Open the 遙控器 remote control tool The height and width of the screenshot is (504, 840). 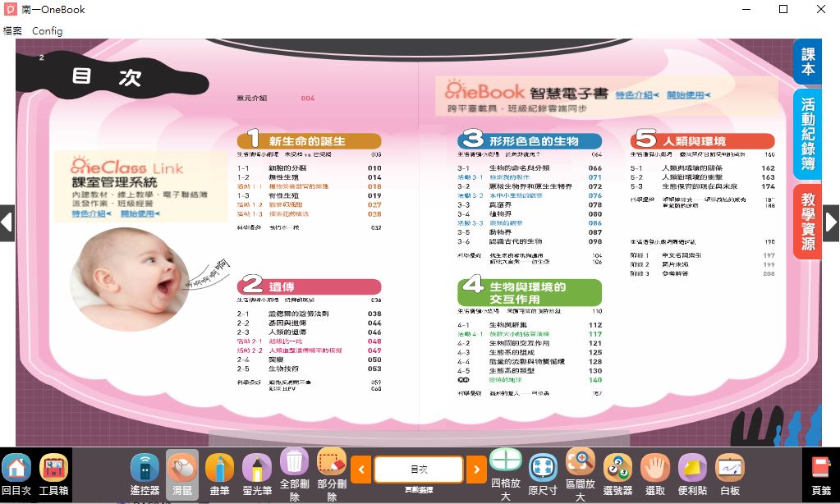point(145,474)
